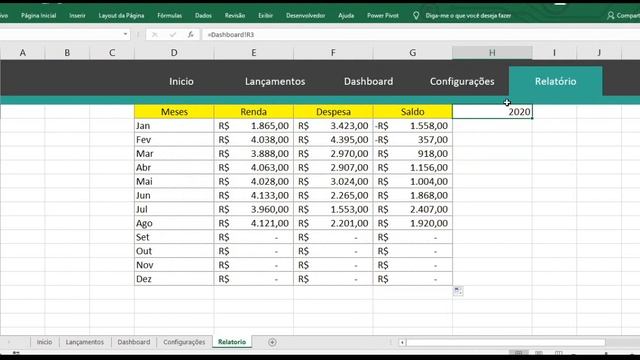The image size is (640, 360).
Task: Go to Dashboard navigation button
Action: 369,81
